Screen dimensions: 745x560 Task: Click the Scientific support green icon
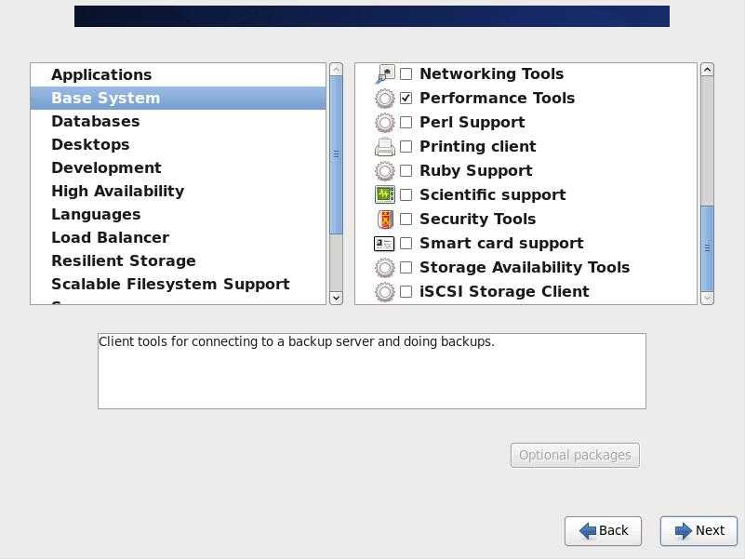385,194
